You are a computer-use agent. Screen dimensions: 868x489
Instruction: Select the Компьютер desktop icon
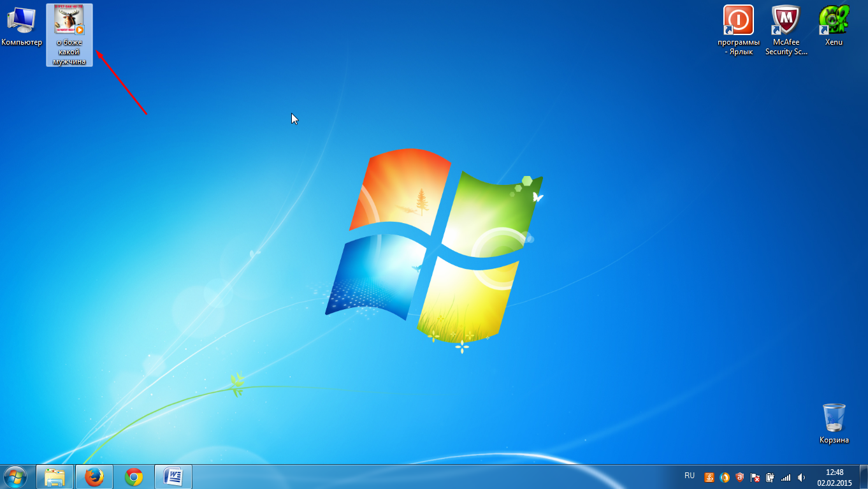click(21, 26)
